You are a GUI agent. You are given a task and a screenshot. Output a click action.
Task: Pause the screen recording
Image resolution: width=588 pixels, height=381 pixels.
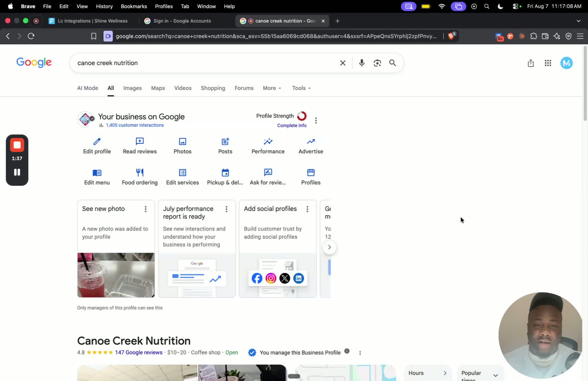[x=17, y=172]
